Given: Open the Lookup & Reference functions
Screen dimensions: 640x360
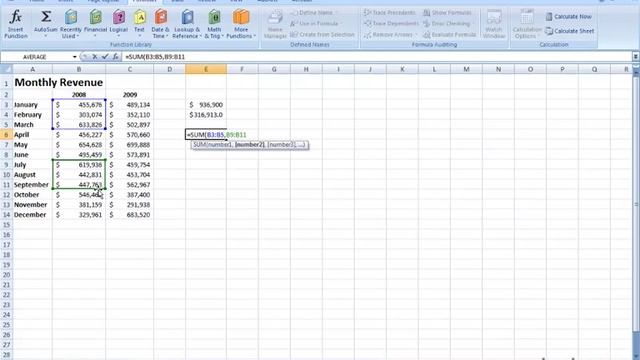Looking at the screenshot, I should pos(187,24).
